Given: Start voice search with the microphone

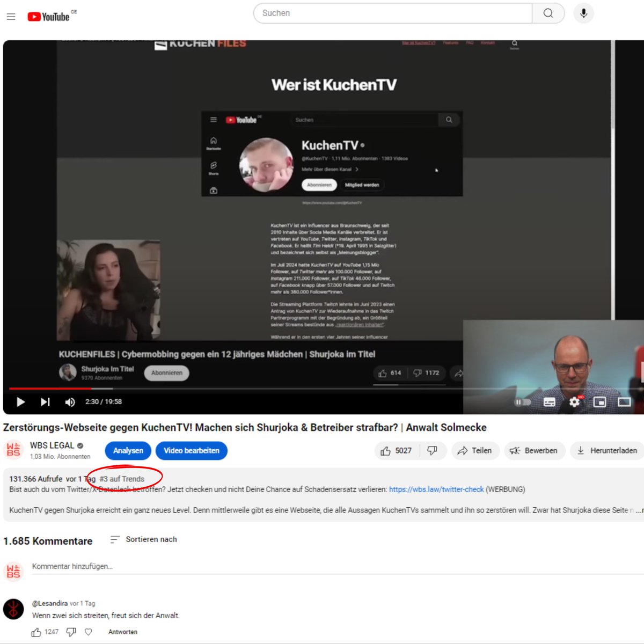Looking at the screenshot, I should click(583, 13).
